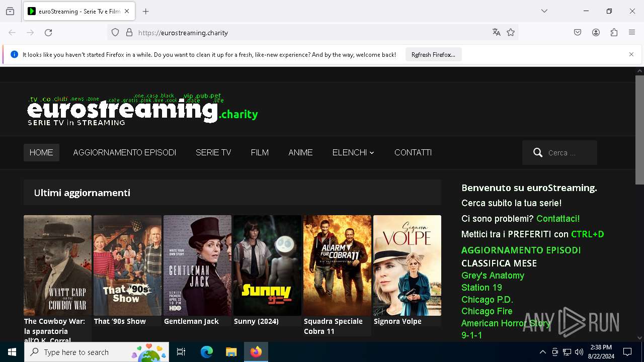Click the Sunny (2024) title link
Screen dimensions: 644x362
tap(256, 321)
